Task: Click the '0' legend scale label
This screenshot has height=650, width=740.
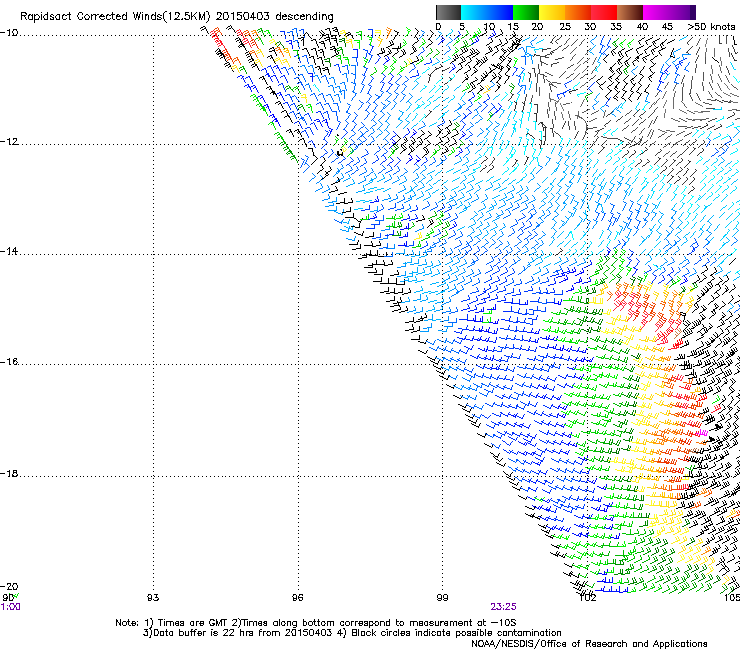Action: (x=438, y=27)
